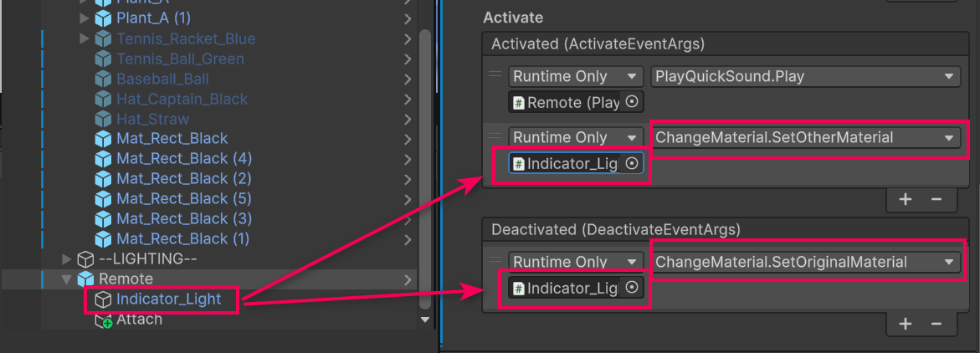Open the ChangeMaterial.SetOriginalMaterial function dropdown
The height and width of the screenshot is (353, 980).
[x=805, y=262]
